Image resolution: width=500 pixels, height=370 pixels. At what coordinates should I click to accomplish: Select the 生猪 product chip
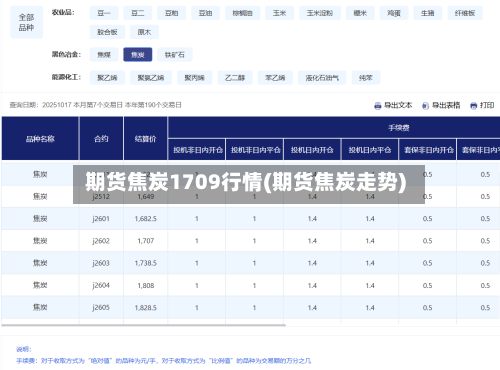tap(428, 13)
